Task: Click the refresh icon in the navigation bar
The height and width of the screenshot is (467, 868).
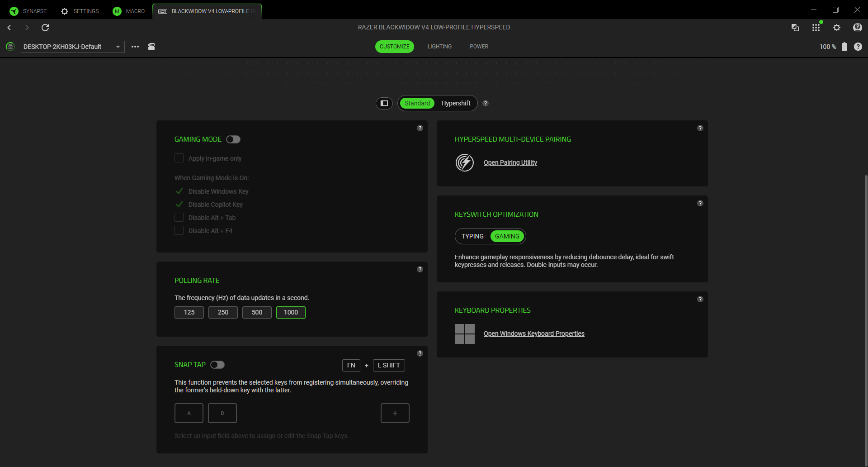Action: [x=45, y=28]
